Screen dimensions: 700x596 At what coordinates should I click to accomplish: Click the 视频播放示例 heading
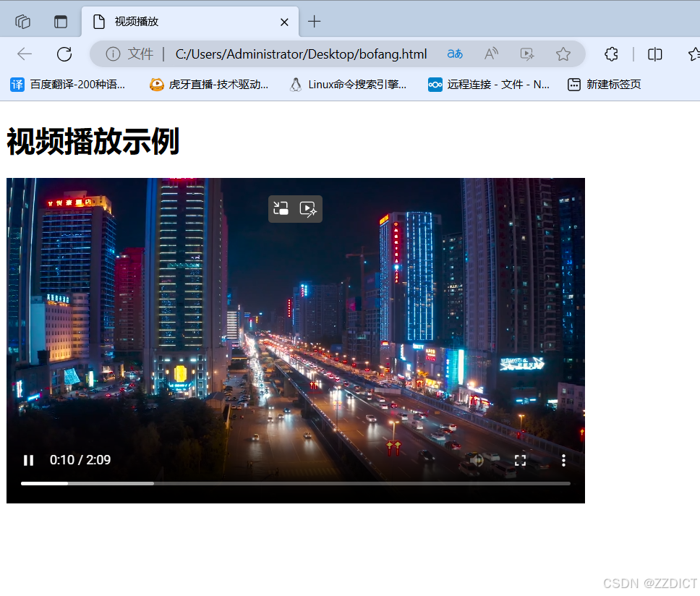[x=93, y=142]
